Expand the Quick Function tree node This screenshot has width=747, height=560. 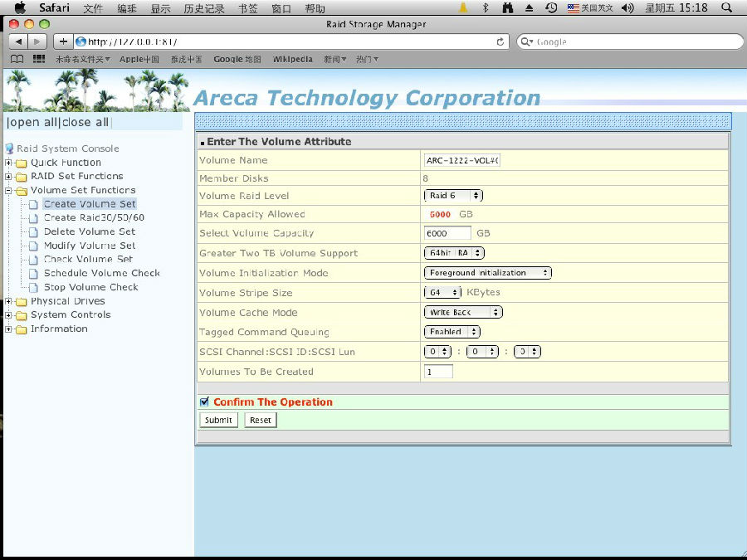point(8,163)
